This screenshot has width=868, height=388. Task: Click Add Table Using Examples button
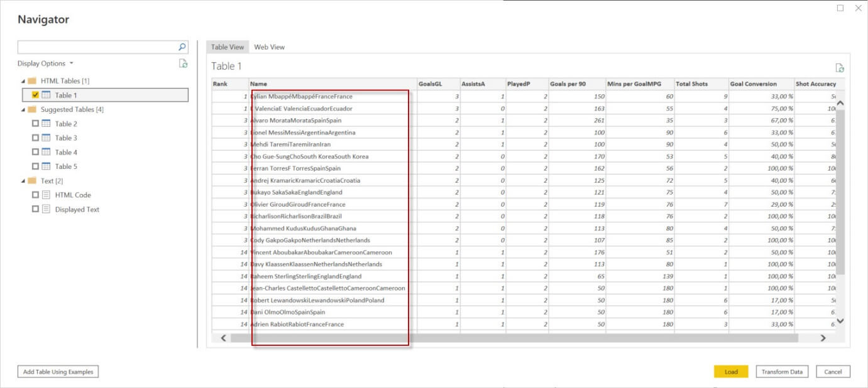coord(58,372)
